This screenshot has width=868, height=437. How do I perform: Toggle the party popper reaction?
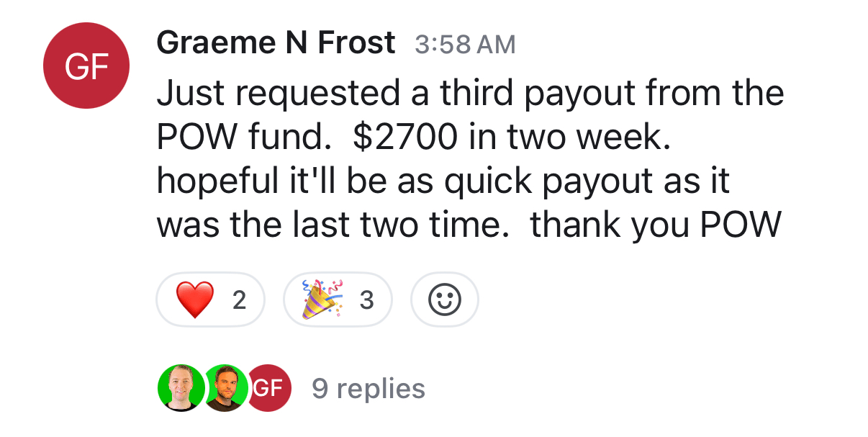point(337,299)
